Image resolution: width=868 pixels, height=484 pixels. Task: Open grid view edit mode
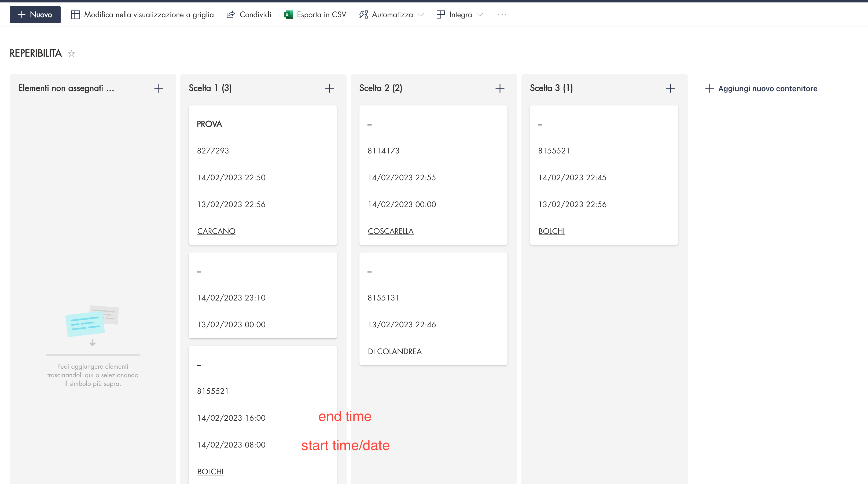[142, 14]
